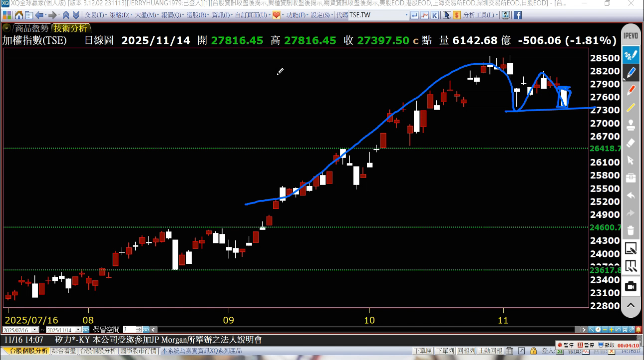The image size is (644, 360).
Task: Open the 國際股市行情 page tab
Action: 138,351
